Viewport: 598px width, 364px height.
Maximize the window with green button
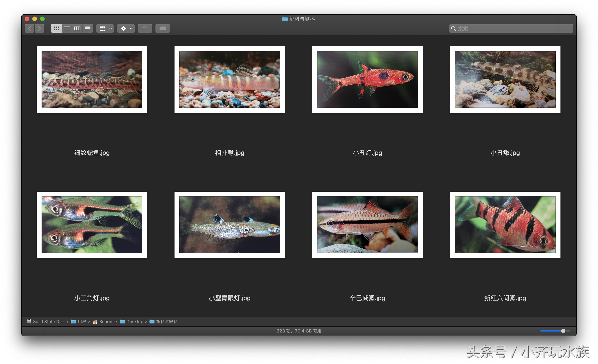(x=43, y=19)
